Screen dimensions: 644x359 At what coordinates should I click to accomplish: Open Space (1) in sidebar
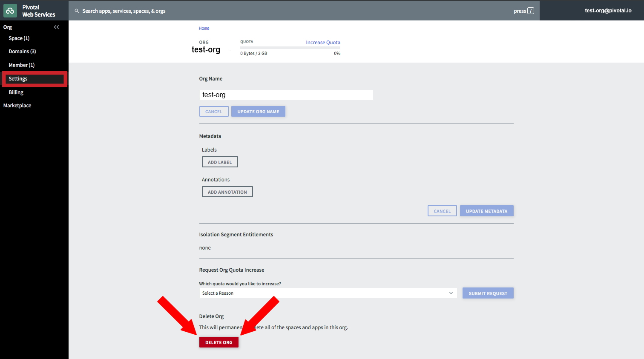tap(19, 38)
